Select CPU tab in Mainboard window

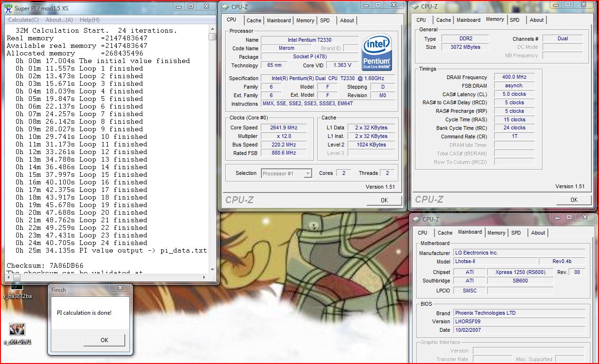click(423, 233)
